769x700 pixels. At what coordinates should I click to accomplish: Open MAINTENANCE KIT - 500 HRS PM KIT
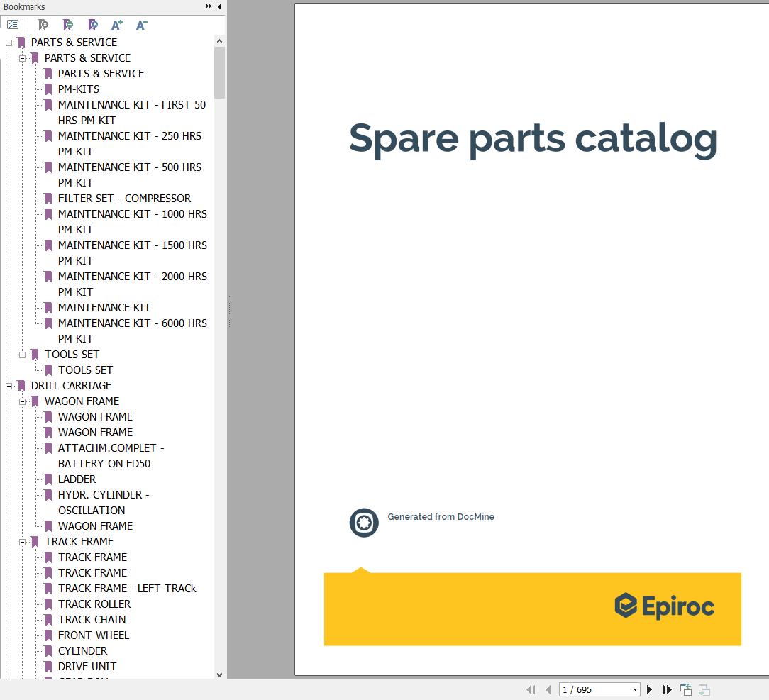pos(130,175)
